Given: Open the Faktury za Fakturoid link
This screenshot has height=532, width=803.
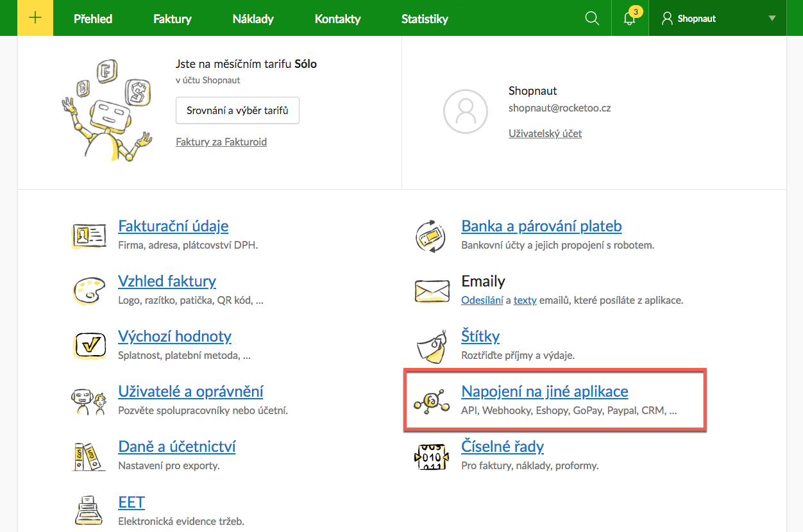Looking at the screenshot, I should tap(221, 142).
